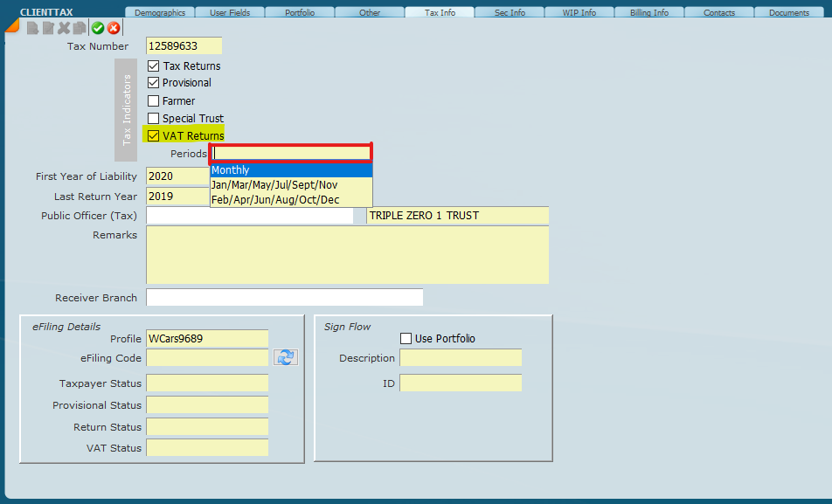
Task: Pick the Feb/Apr/Jun/Aug/Oct/Dec period option
Action: [290, 200]
